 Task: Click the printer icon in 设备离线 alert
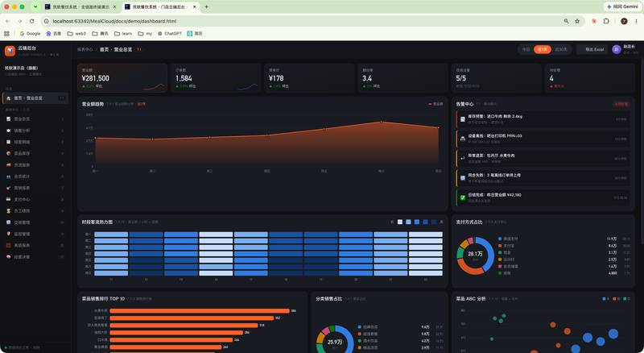[x=462, y=139]
